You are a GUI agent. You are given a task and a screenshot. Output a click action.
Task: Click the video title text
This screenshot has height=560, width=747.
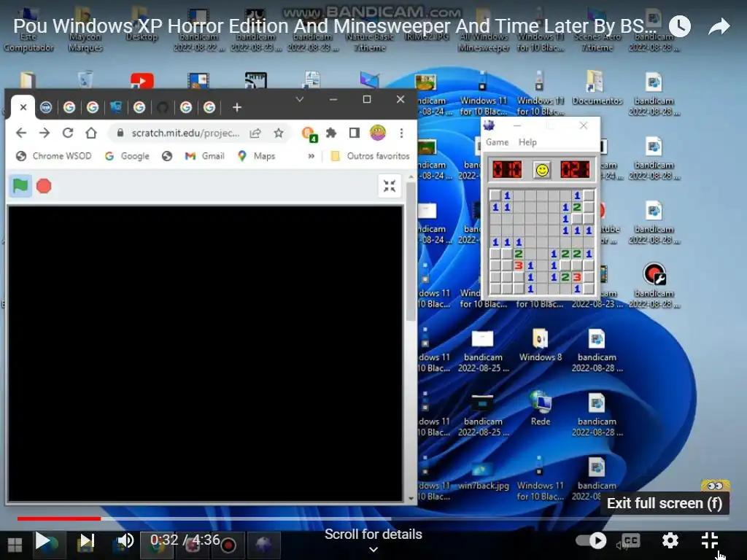point(335,26)
